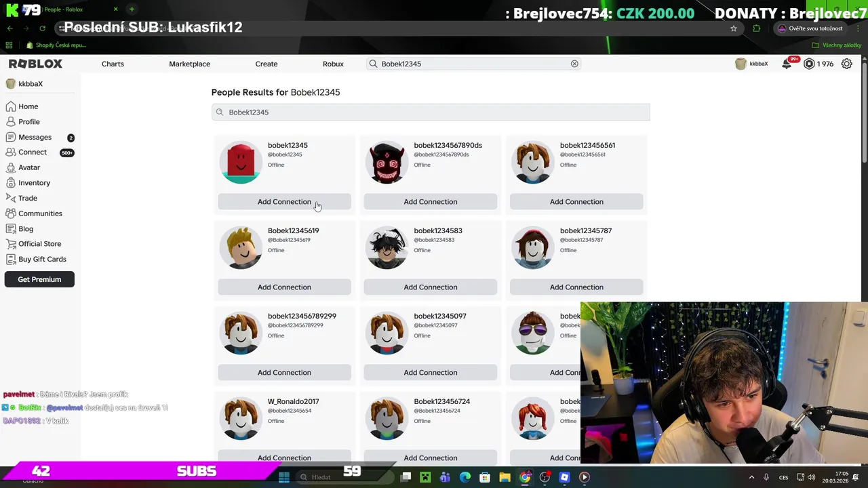The width and height of the screenshot is (868, 488).
Task: Open a new browser tab with plus
Action: [132, 9]
